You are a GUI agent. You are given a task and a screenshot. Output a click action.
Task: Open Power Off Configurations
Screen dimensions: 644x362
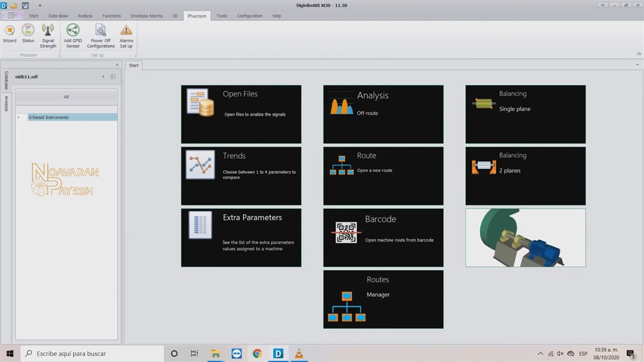click(x=101, y=34)
